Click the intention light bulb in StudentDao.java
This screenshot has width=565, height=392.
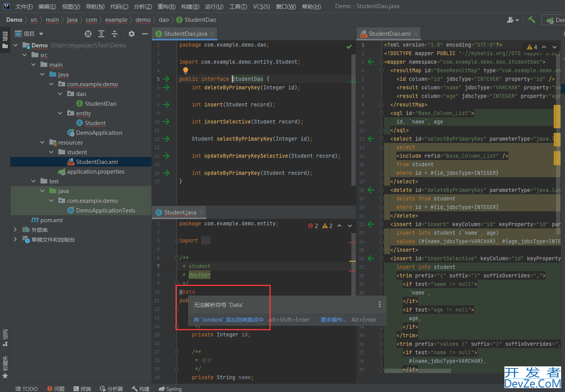coord(186,70)
